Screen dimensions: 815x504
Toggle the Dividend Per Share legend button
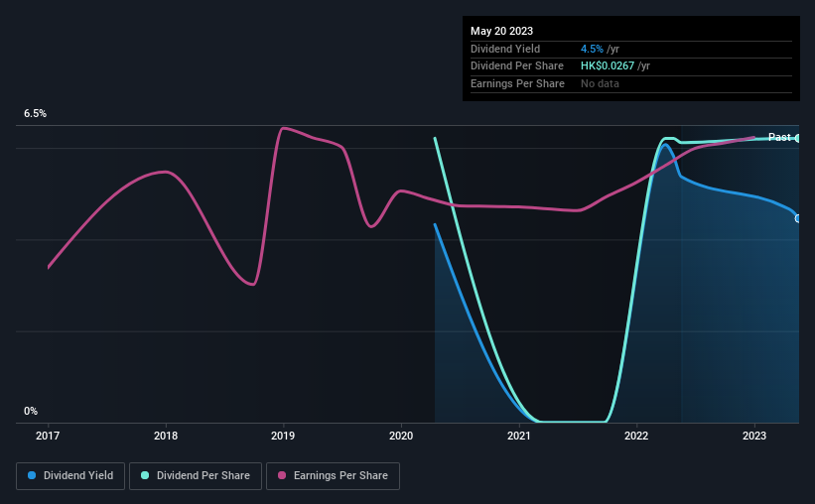196,476
